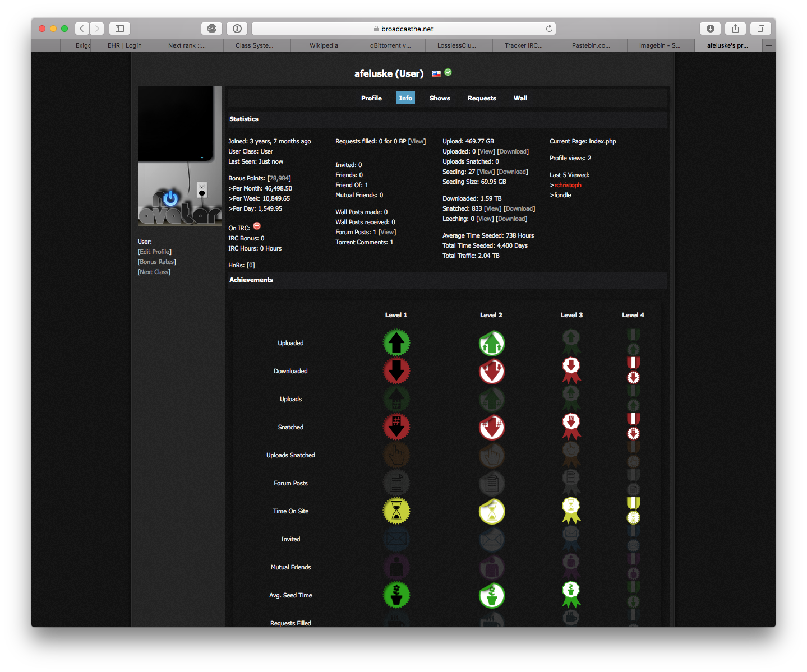View Forum Posts list

pos(387,232)
